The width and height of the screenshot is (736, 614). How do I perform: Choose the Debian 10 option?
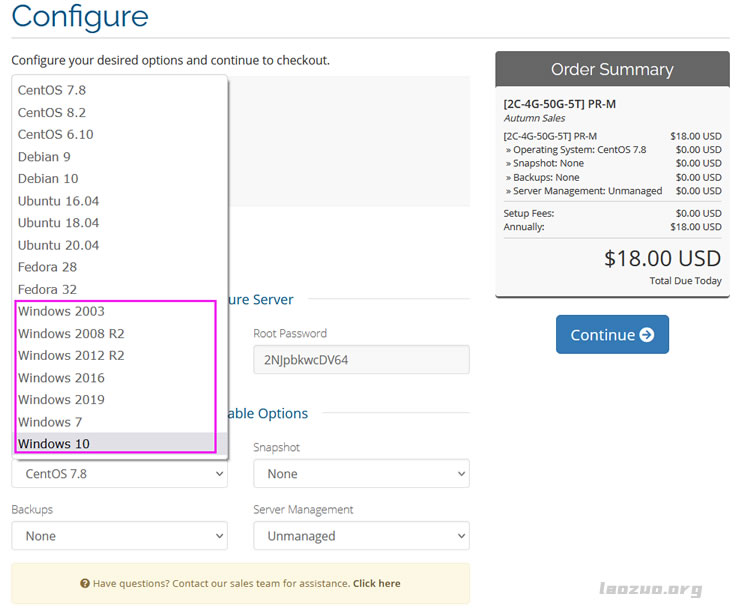[48, 178]
